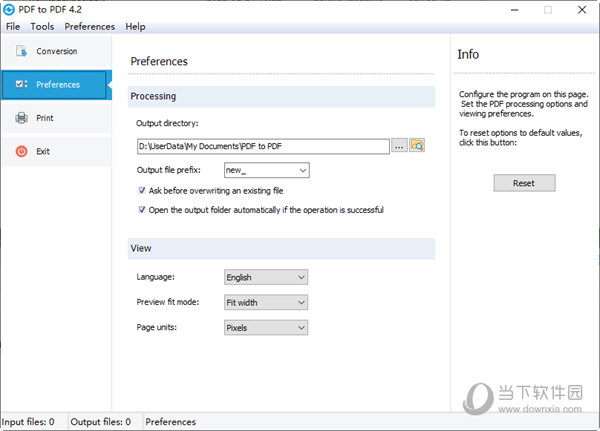600x431 pixels.
Task: Click Output files: 0 in status bar
Action: click(101, 422)
